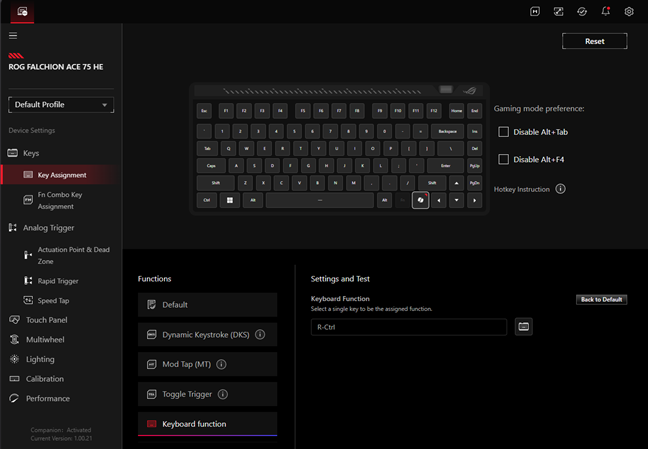The height and width of the screenshot is (449, 648).
Task: Select the up arrow key
Action: pyautogui.click(x=457, y=183)
